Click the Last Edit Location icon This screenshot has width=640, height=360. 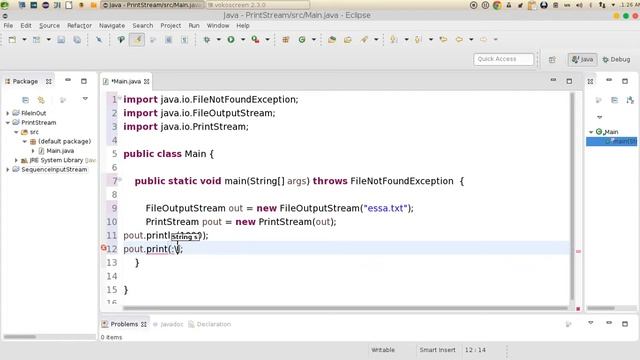click(443, 40)
